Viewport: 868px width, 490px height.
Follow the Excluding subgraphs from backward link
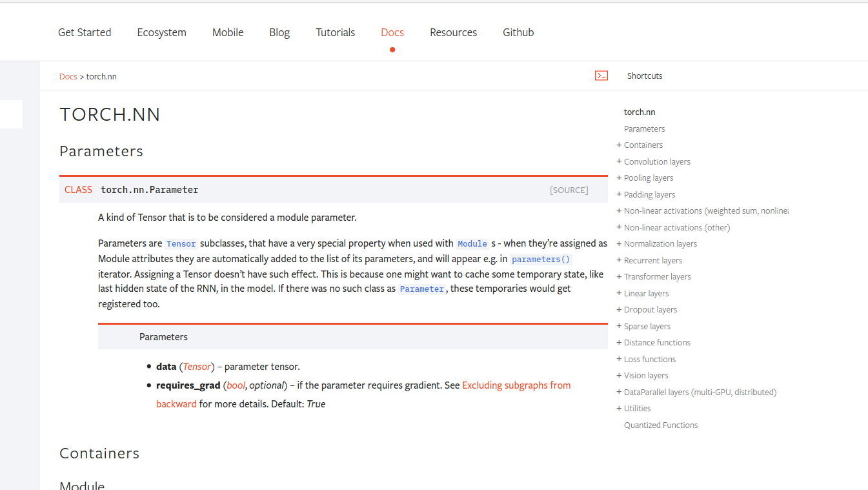[516, 385]
